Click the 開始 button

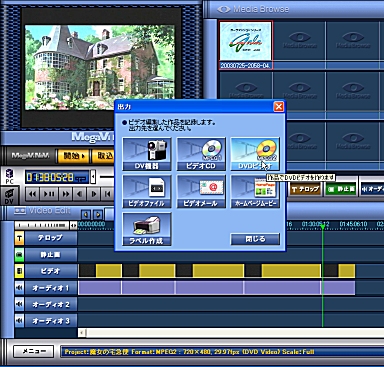click(73, 156)
